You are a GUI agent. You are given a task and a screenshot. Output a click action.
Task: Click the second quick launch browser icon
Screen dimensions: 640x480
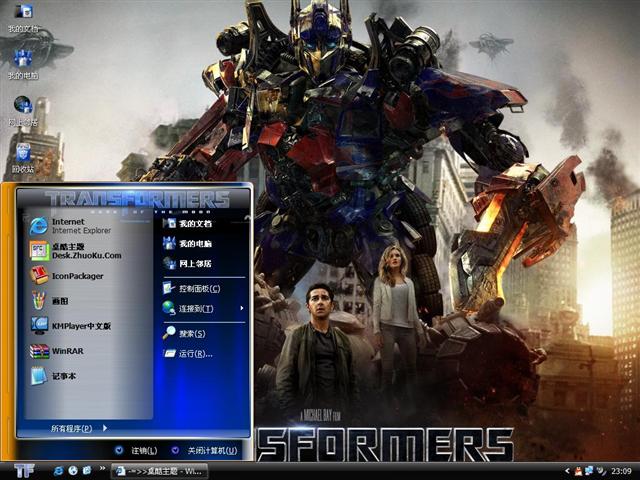[73, 471]
